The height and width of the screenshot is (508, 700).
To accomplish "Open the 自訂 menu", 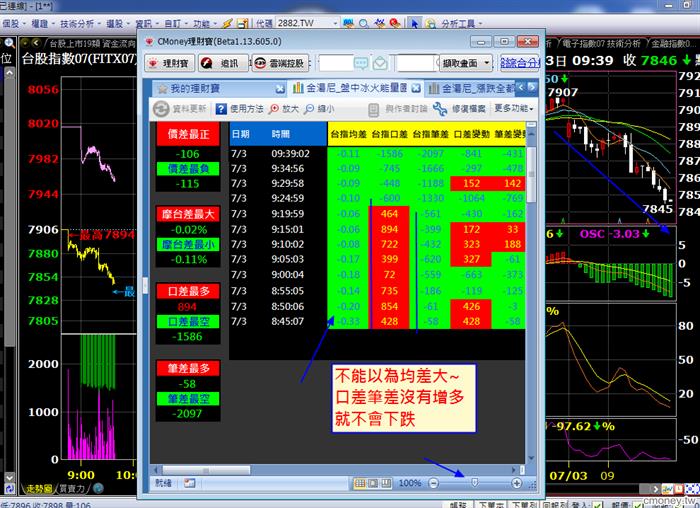I will point(175,24).
